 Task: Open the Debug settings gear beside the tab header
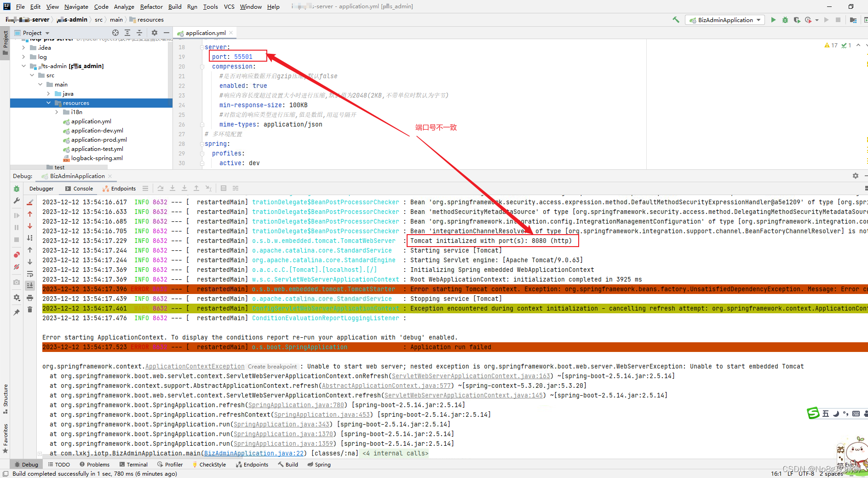[855, 176]
